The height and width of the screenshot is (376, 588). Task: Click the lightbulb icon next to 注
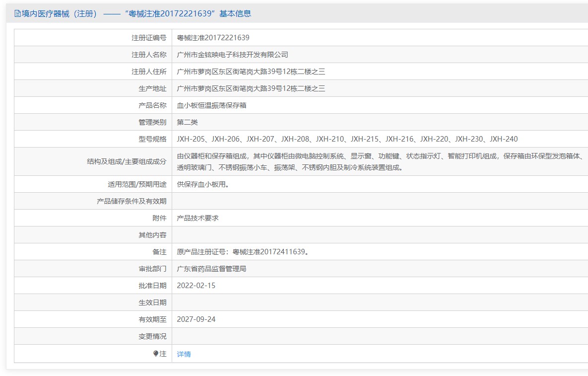(156, 354)
